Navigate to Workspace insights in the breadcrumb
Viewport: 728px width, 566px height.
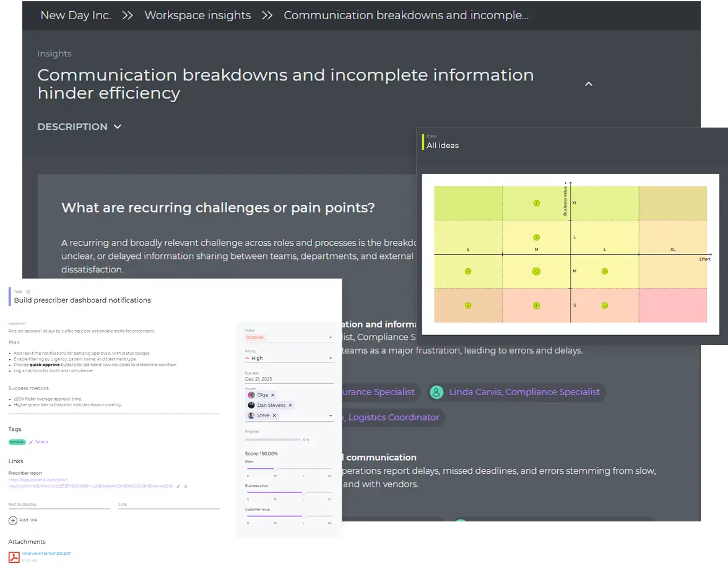pos(197,15)
